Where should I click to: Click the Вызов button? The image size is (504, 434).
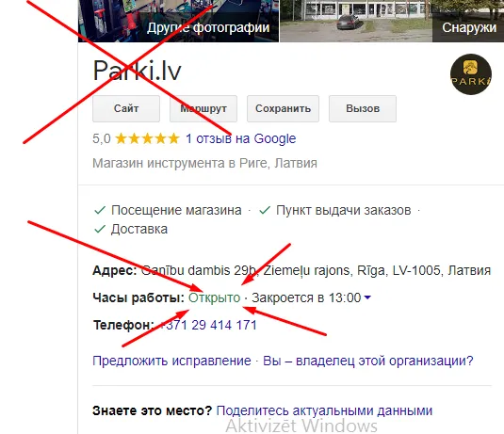point(363,108)
